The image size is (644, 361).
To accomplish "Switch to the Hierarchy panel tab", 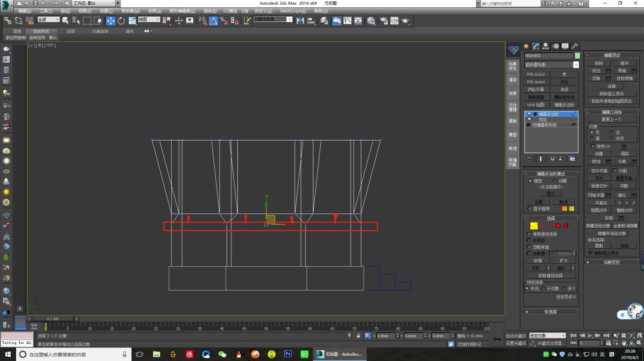I will click(x=546, y=46).
